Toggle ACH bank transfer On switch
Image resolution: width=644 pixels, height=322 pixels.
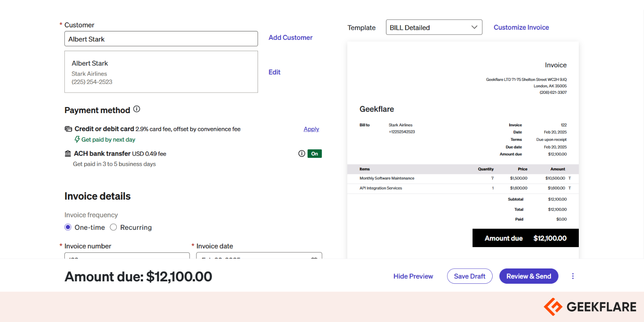pyautogui.click(x=315, y=154)
